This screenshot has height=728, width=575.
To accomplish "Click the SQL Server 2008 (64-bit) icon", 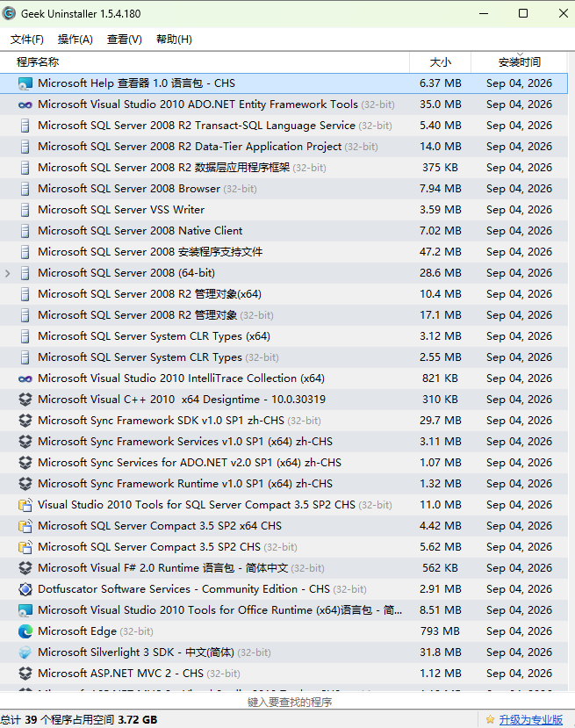I will tap(25, 273).
